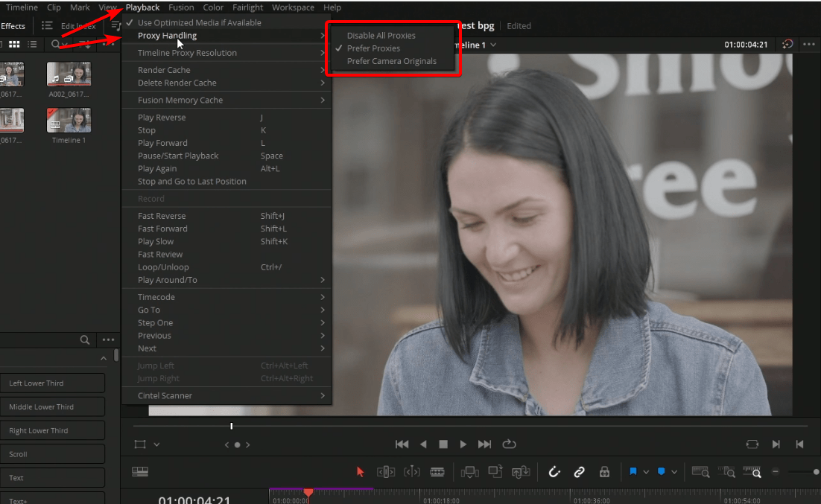Toggle the Prefer Proxies option
Image resolution: width=821 pixels, height=504 pixels.
coord(375,48)
